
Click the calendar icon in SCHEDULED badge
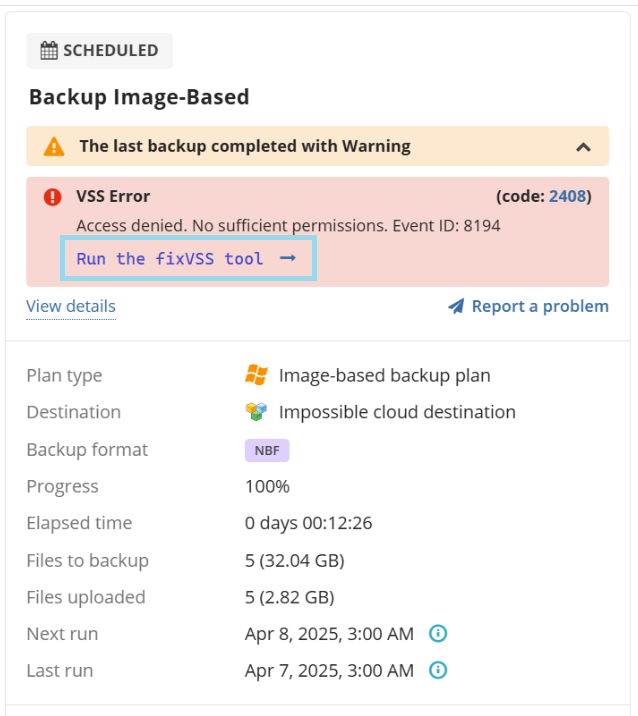coord(49,50)
